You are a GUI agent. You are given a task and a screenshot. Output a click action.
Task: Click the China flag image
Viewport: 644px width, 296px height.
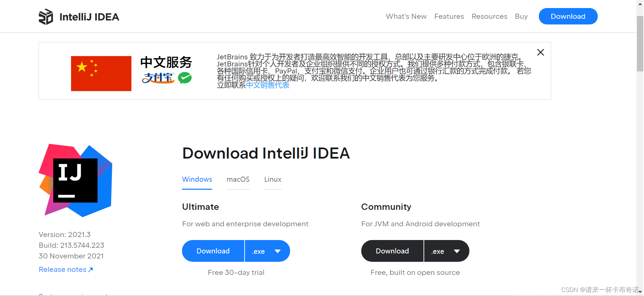101,73
